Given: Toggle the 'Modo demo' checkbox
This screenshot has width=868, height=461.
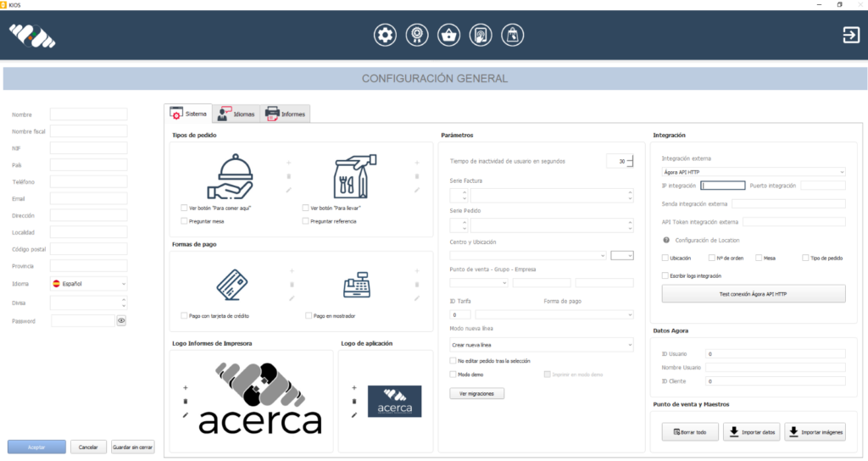Looking at the screenshot, I should click(453, 375).
